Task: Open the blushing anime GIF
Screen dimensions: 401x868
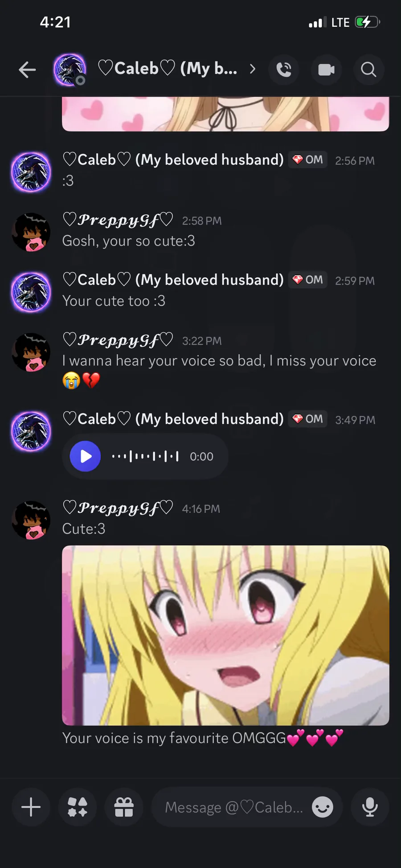Action: coord(225,635)
